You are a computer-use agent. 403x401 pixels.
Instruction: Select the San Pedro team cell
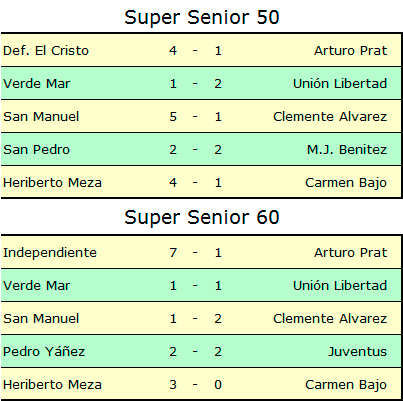tap(36, 150)
